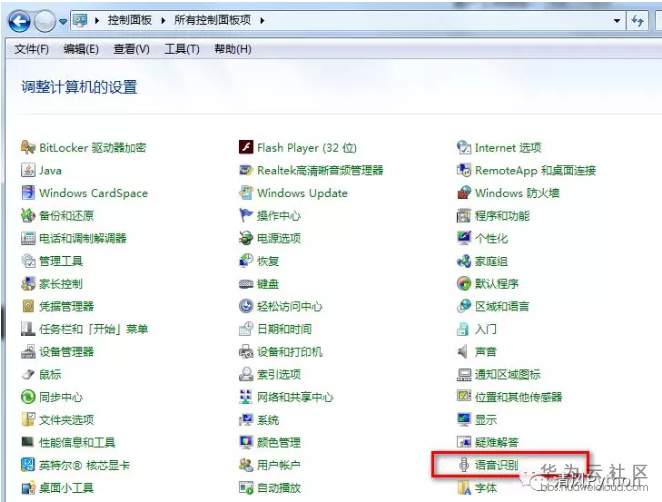Open 电话和调制解调器 icon
Image resolution: width=662 pixels, height=502 pixels.
(x=28, y=238)
